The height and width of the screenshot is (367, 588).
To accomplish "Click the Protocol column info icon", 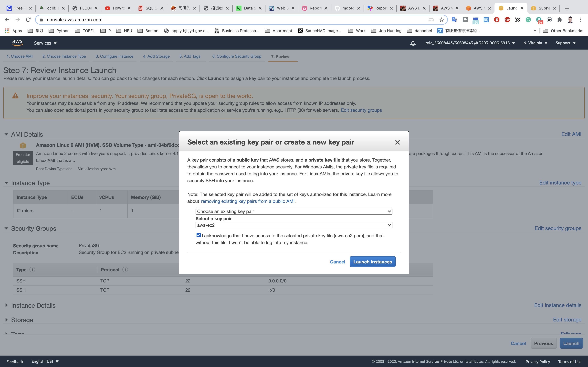I will point(125,270).
